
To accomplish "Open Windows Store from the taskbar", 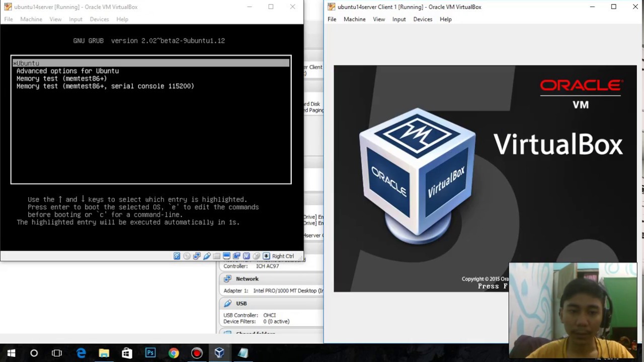I will [127, 353].
